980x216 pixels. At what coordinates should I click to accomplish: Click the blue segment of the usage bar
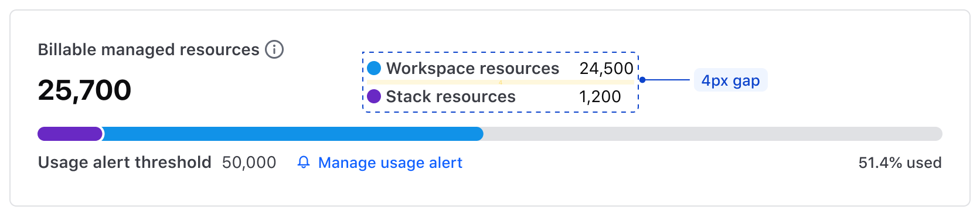(x=293, y=134)
